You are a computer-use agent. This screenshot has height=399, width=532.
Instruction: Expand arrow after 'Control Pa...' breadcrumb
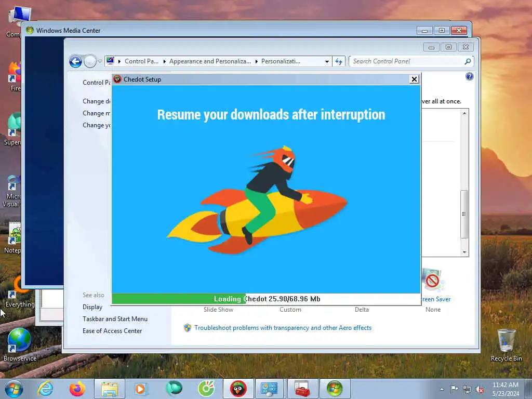click(x=164, y=61)
